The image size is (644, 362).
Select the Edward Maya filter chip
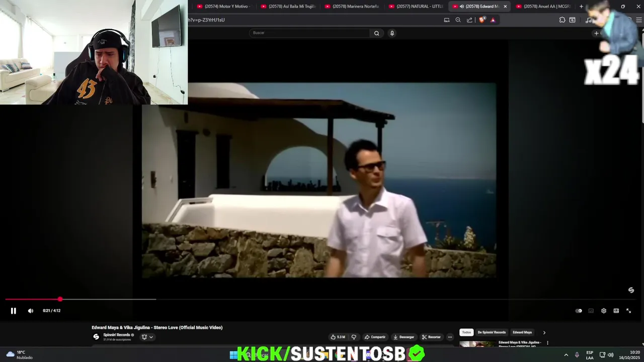pyautogui.click(x=522, y=332)
